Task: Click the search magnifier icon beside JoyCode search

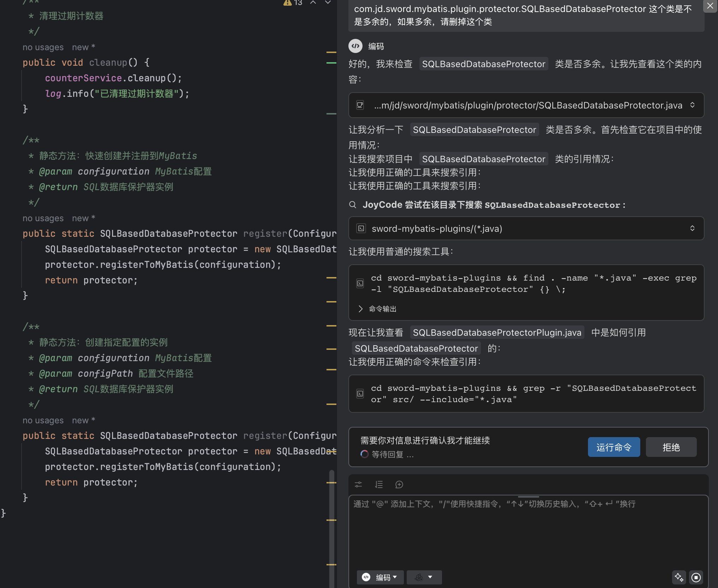Action: [353, 205]
